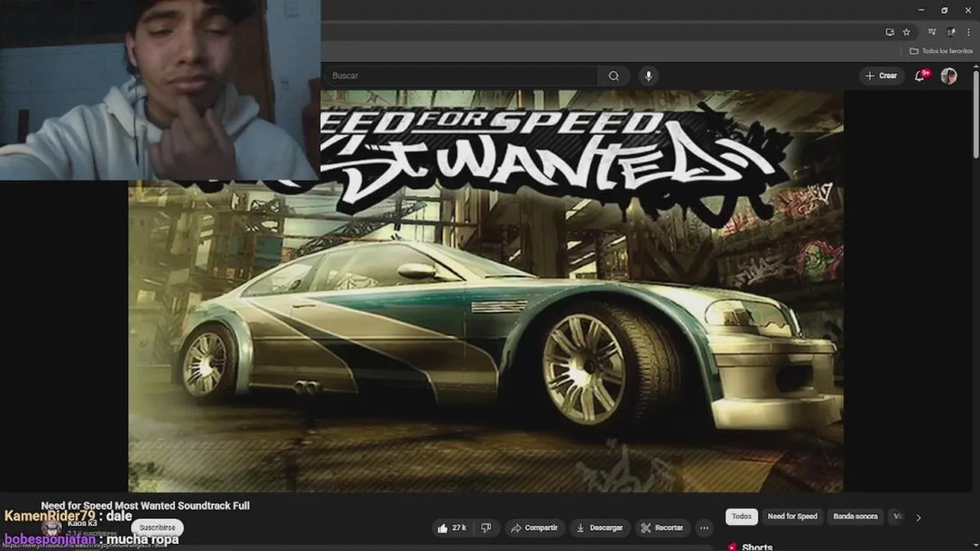The image size is (980, 551).
Task: Show more filter chips with right chevron
Action: coord(919,517)
